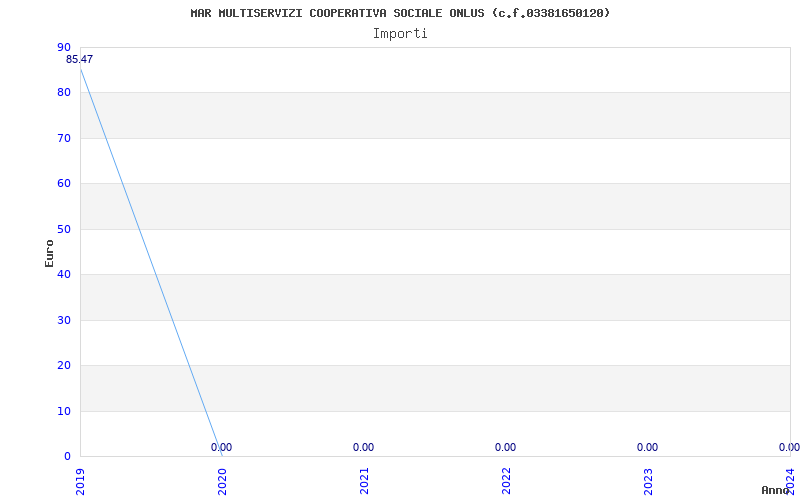Click the y-axis tick label 10
This screenshot has height=500, width=800.
[x=64, y=411]
